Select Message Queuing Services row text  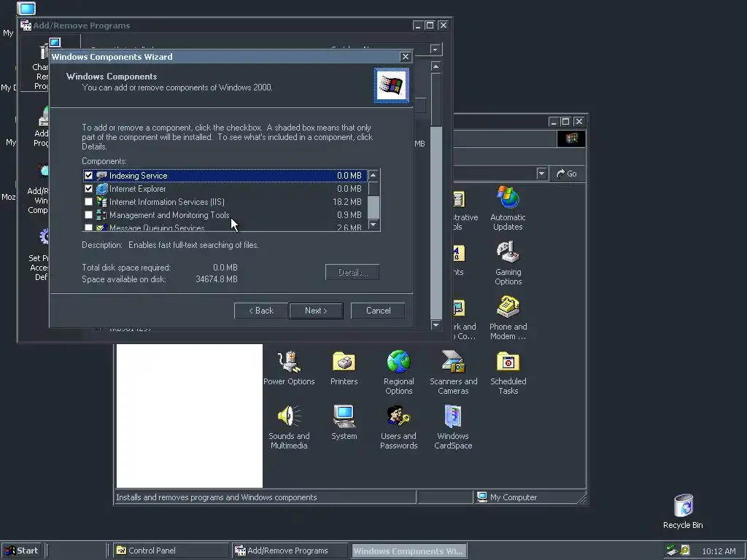pyautogui.click(x=157, y=227)
